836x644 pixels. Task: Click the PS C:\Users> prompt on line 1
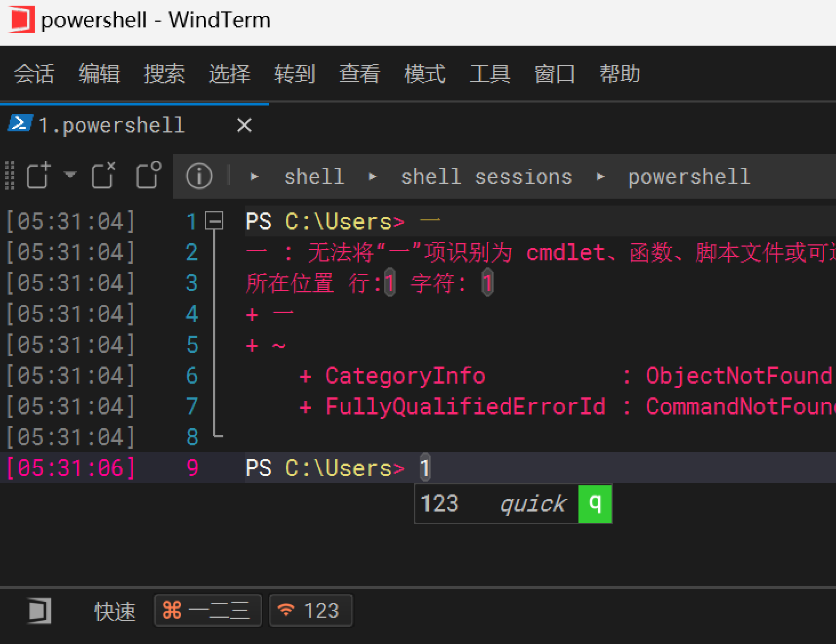[325, 222]
